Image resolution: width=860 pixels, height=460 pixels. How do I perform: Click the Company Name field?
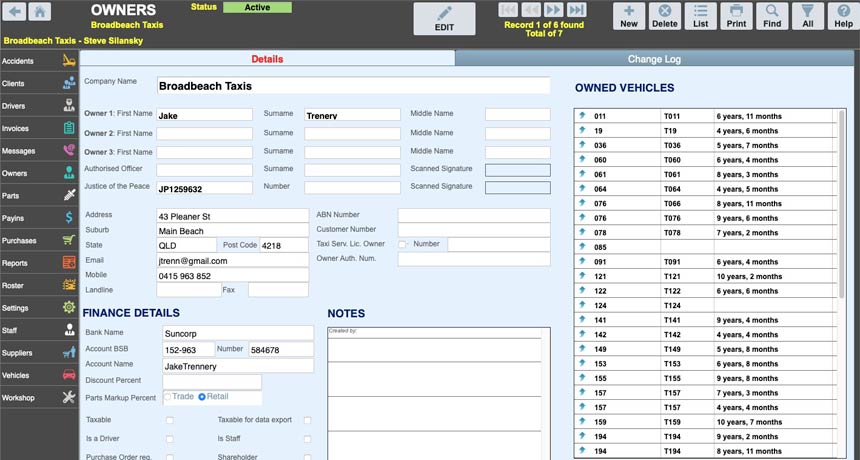point(353,86)
